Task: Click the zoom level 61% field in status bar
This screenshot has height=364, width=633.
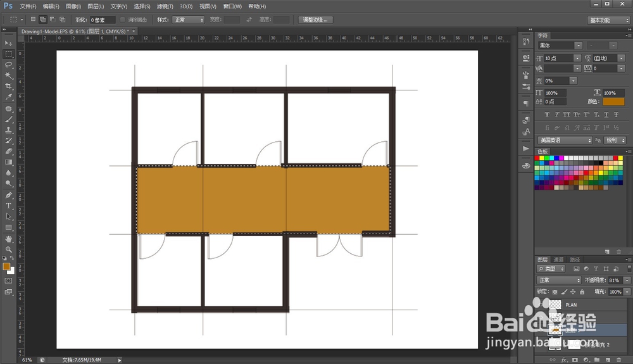Action: tap(27, 360)
